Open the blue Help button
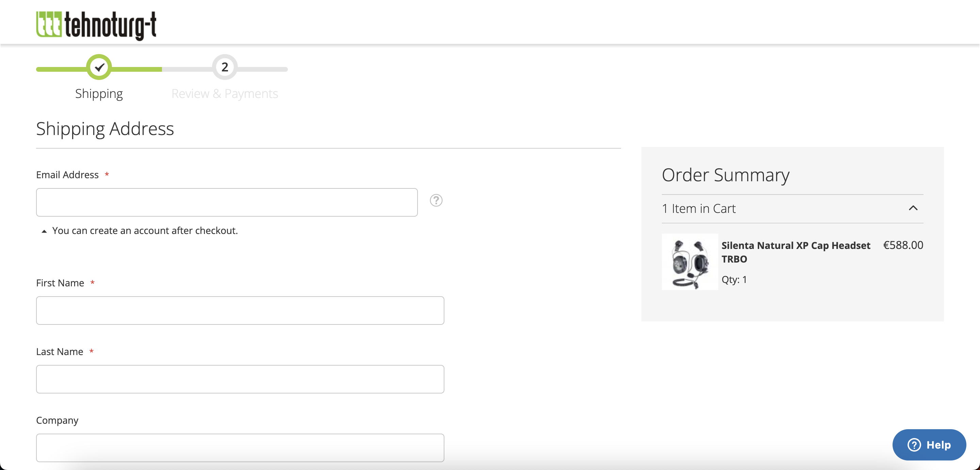 coord(929,444)
